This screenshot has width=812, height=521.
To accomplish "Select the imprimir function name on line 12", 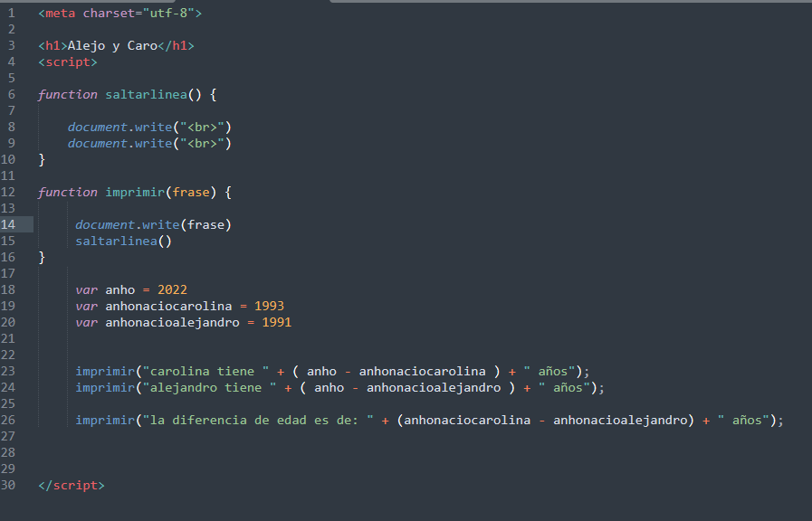I will tap(135, 192).
